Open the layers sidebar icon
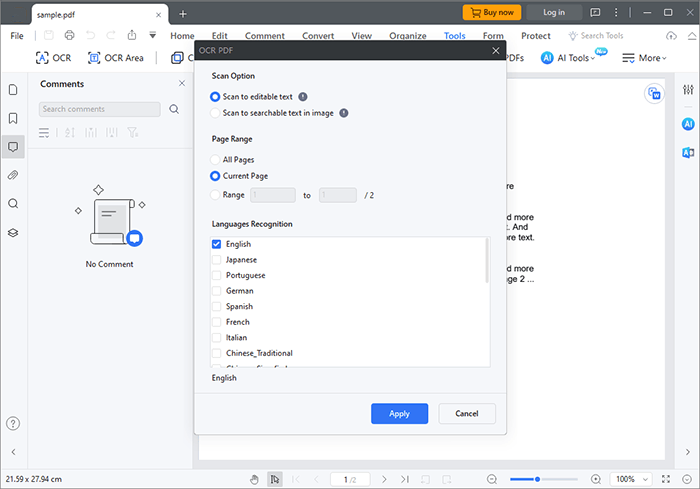Screen dimensions: 700x489 (13, 233)
